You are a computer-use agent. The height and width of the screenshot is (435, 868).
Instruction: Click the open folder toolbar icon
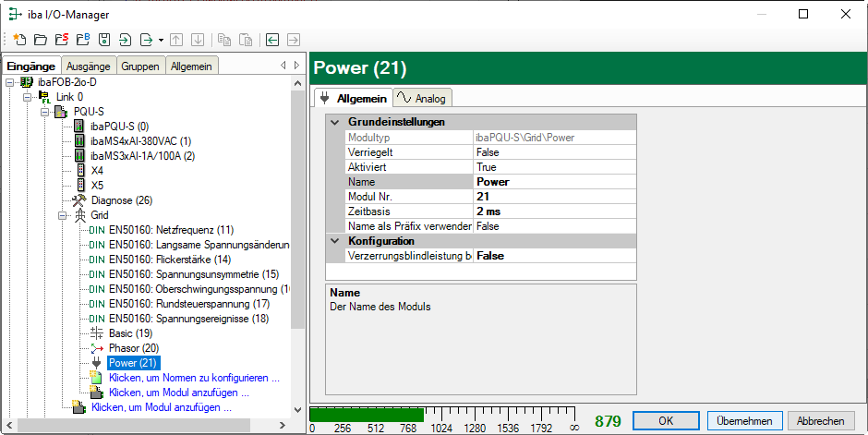coord(40,40)
